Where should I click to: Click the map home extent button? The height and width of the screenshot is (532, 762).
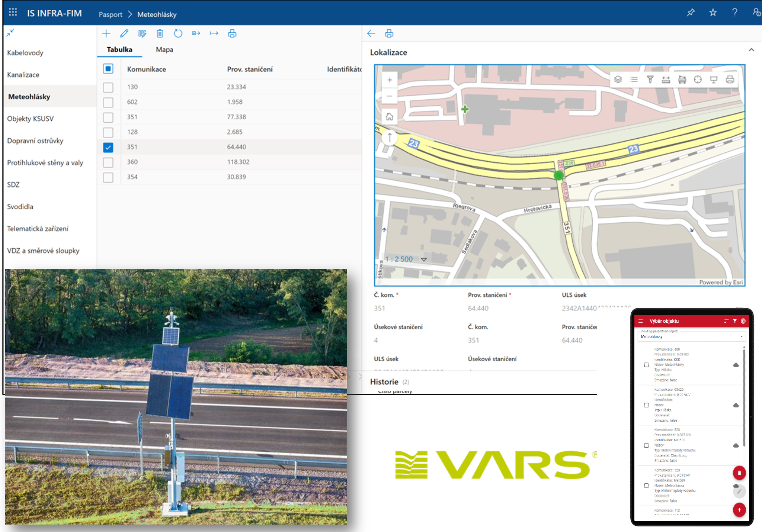[389, 117]
